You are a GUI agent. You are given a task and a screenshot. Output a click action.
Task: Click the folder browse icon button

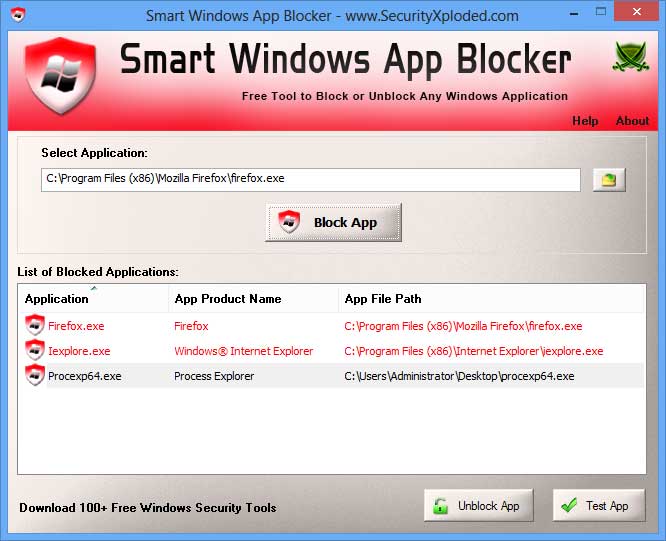coord(609,180)
